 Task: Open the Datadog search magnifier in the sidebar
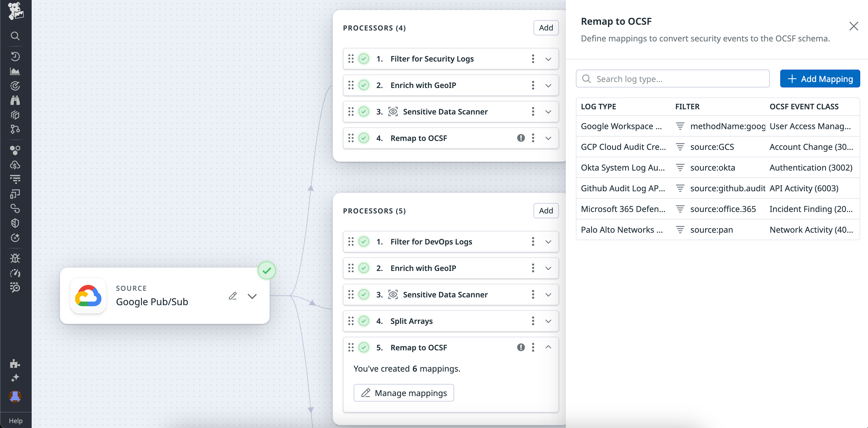point(15,36)
